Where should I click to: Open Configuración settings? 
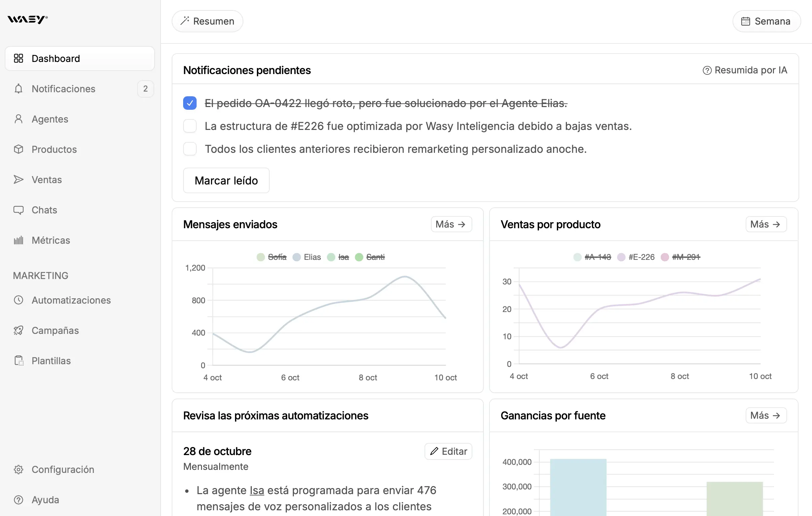click(63, 469)
